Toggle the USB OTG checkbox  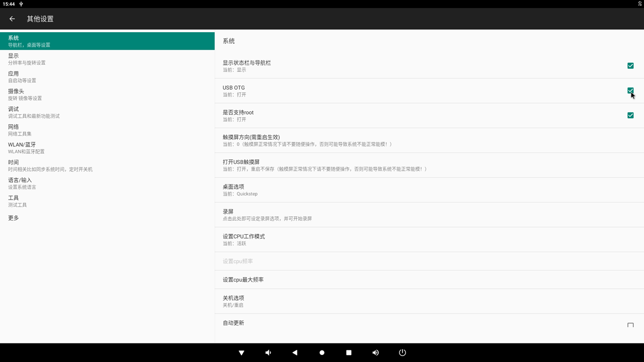pos(630,90)
